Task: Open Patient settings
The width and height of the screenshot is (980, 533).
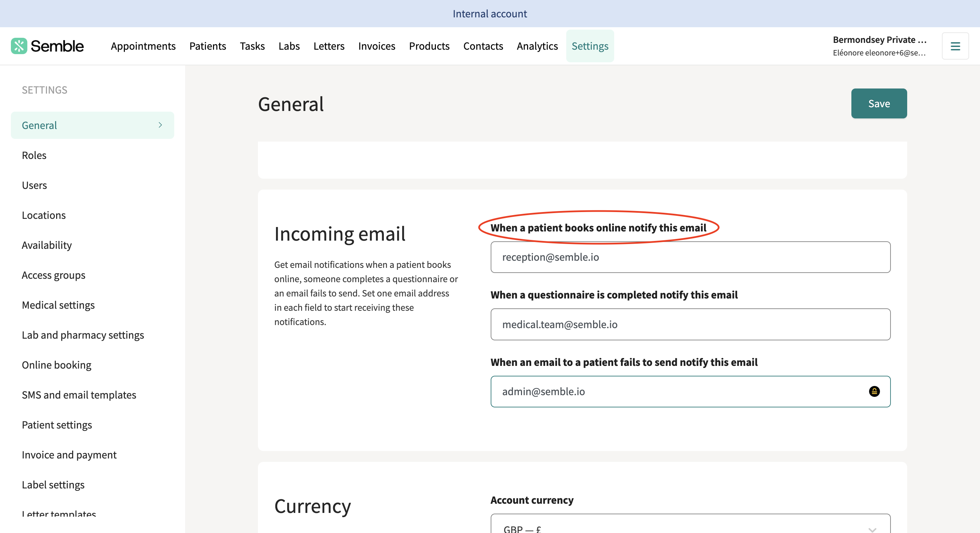Action: tap(57, 425)
